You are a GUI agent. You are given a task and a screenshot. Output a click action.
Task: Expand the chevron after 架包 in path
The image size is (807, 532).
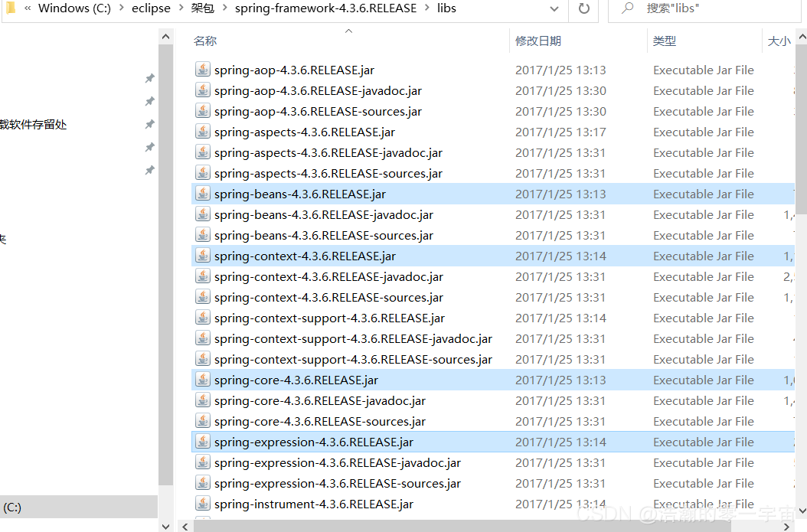point(225,8)
